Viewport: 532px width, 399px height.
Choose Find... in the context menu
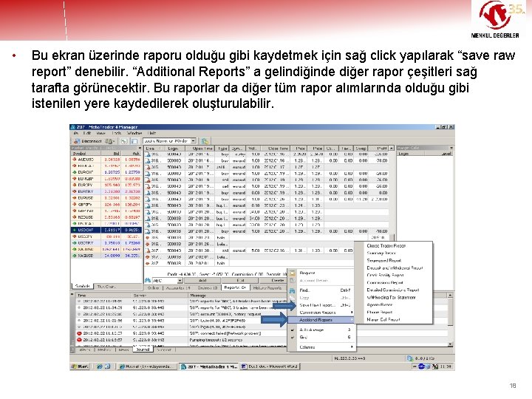coord(321,290)
